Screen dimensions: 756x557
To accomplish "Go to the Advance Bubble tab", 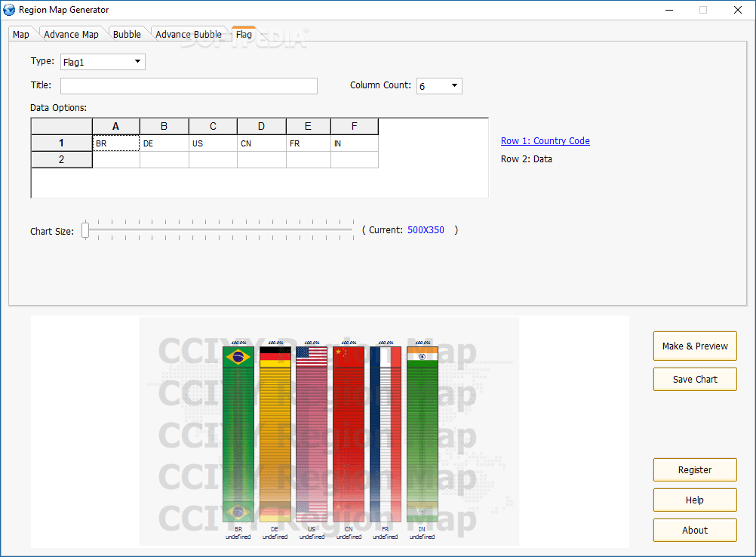I will click(189, 34).
